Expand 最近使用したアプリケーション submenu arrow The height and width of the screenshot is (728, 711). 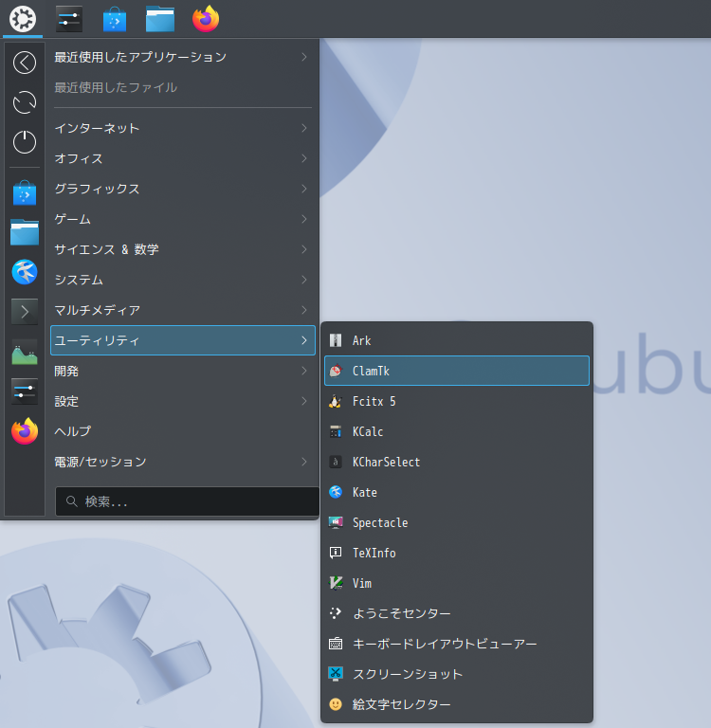[x=304, y=57]
